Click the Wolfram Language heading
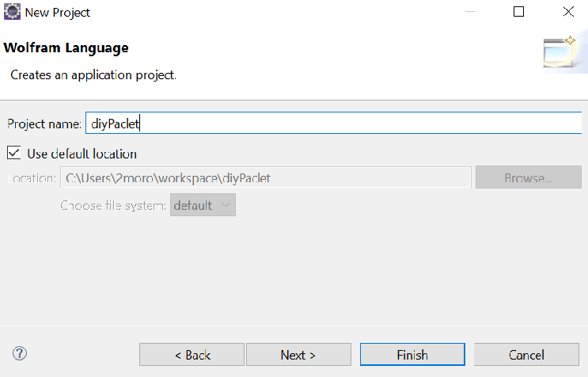This screenshot has width=588, height=377. tap(66, 48)
